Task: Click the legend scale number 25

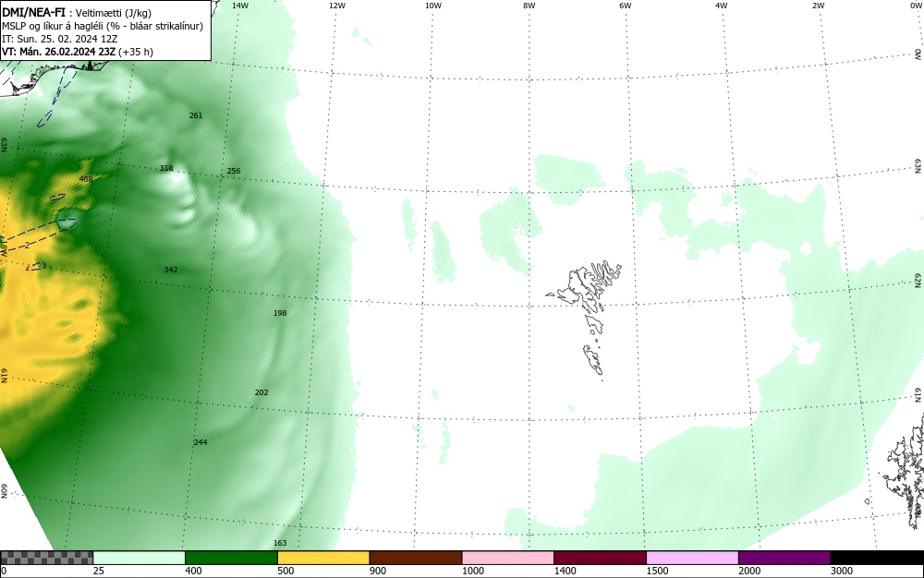Action: (x=99, y=571)
